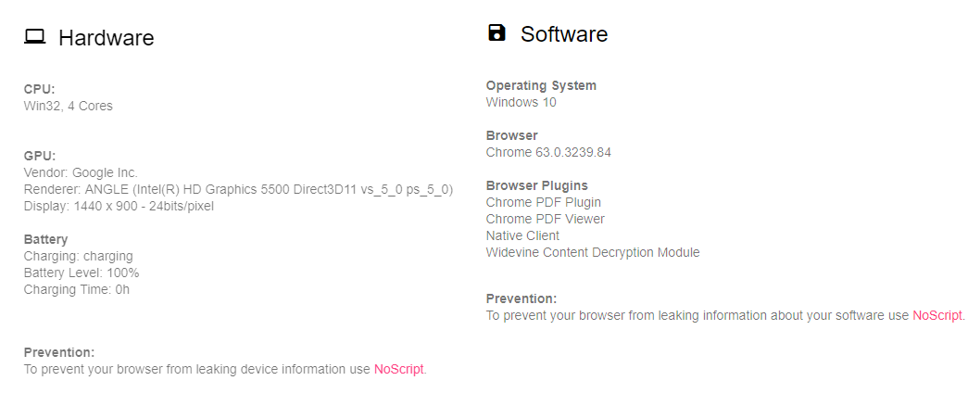This screenshot has width=980, height=406.
Task: Open the NoScript link under Software prevention
Action: pyautogui.click(x=936, y=315)
